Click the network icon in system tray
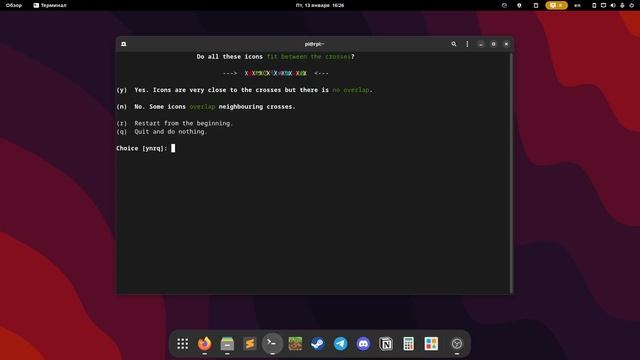The image size is (640, 360). point(603,5)
